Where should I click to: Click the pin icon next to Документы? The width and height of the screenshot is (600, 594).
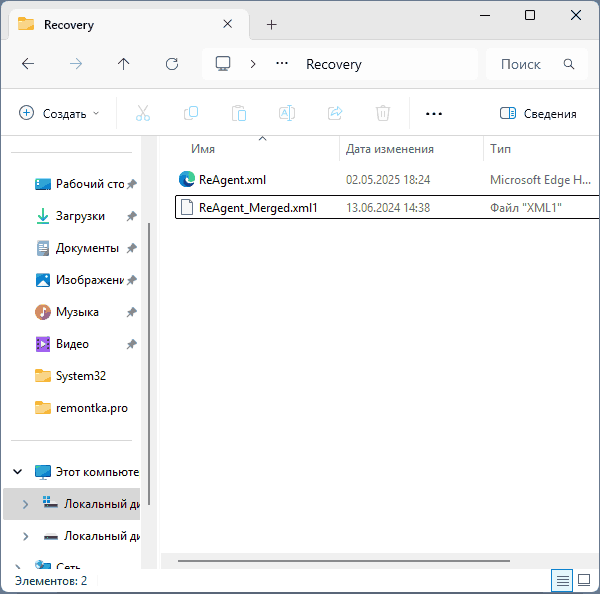tap(132, 248)
